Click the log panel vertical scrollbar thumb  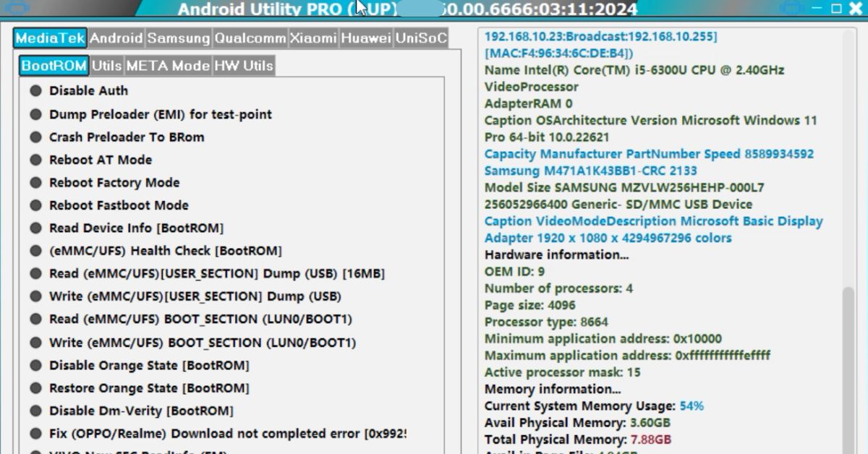click(848, 370)
